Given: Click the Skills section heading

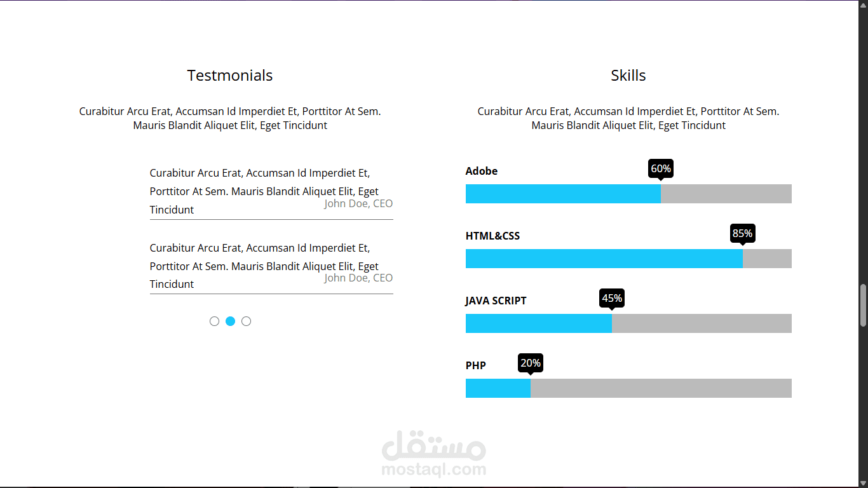Looking at the screenshot, I should 628,76.
